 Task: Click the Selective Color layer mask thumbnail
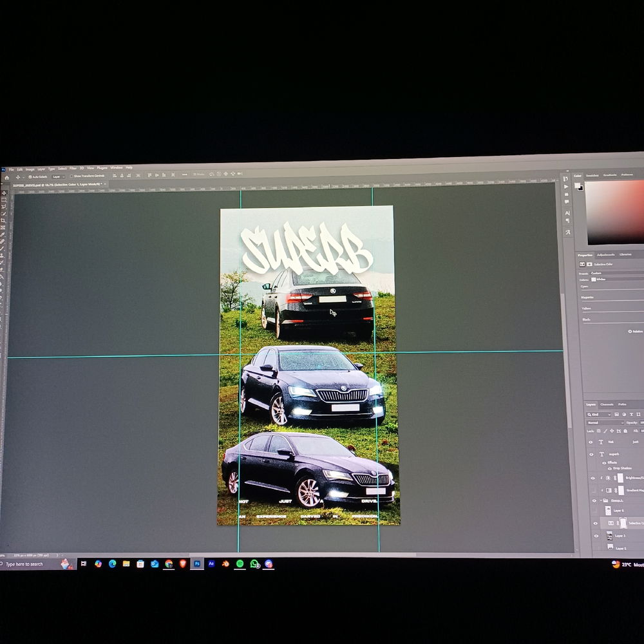click(x=623, y=523)
